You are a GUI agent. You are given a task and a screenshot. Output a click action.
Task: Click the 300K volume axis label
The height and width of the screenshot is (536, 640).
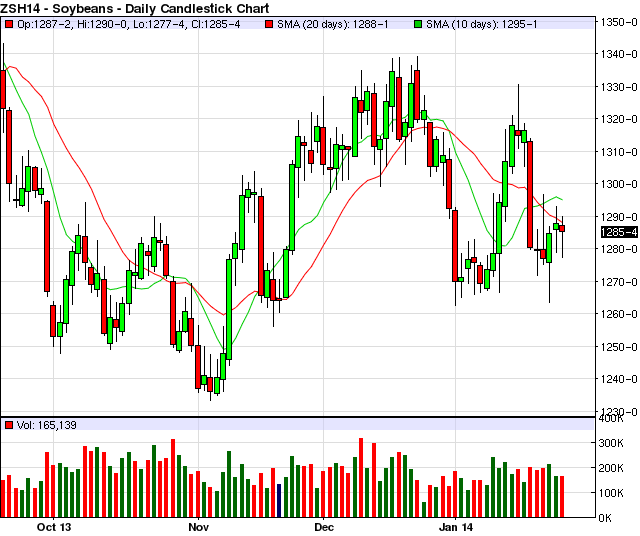(x=611, y=443)
